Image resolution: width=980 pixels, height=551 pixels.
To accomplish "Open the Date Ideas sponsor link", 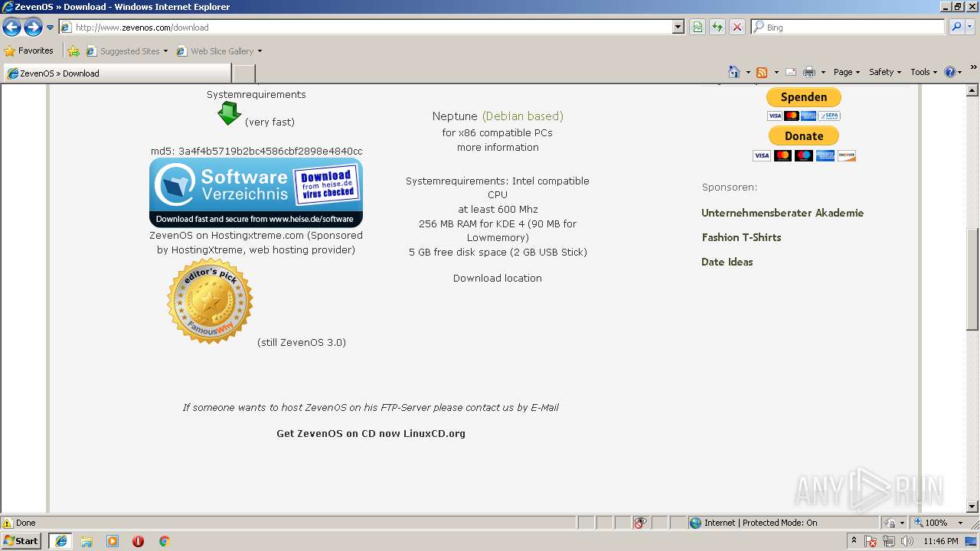I will pos(727,262).
